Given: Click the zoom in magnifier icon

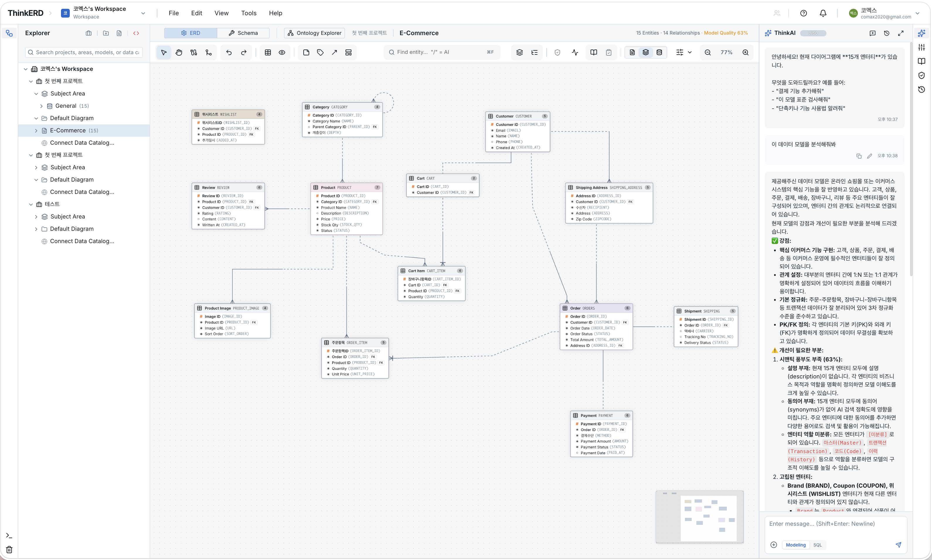Looking at the screenshot, I should [745, 52].
